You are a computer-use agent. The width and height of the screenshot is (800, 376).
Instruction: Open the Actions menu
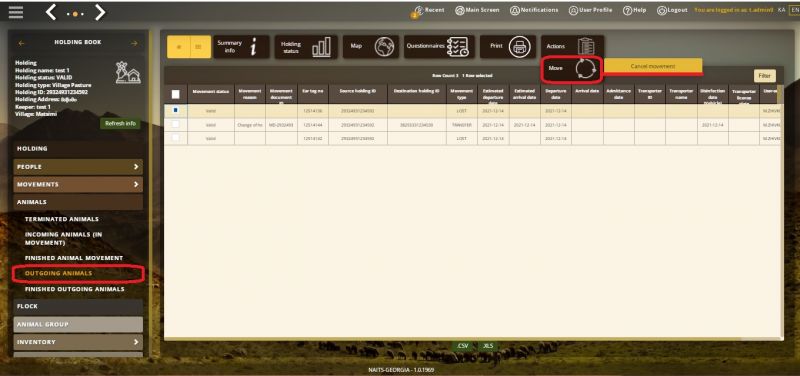point(572,47)
